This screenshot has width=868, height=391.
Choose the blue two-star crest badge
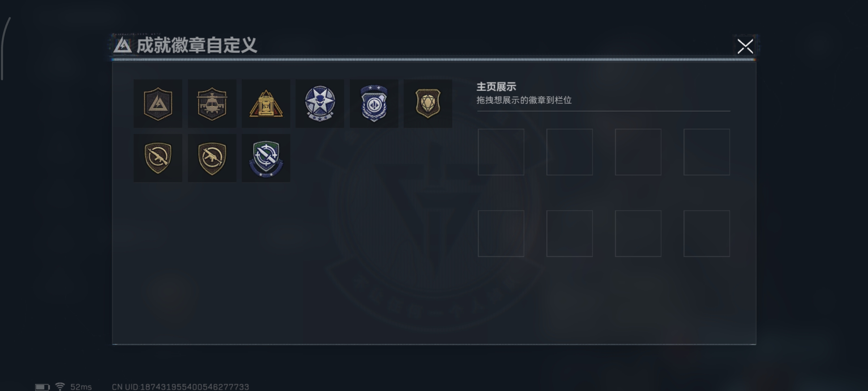coord(374,104)
